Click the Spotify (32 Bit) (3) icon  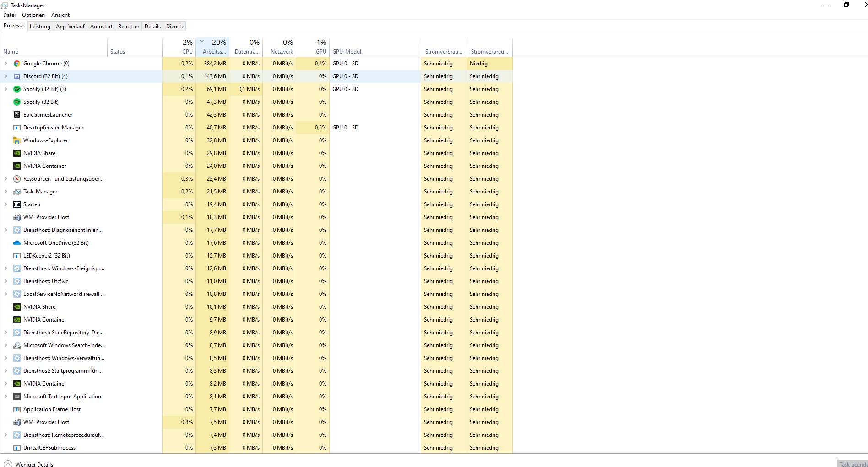point(17,89)
